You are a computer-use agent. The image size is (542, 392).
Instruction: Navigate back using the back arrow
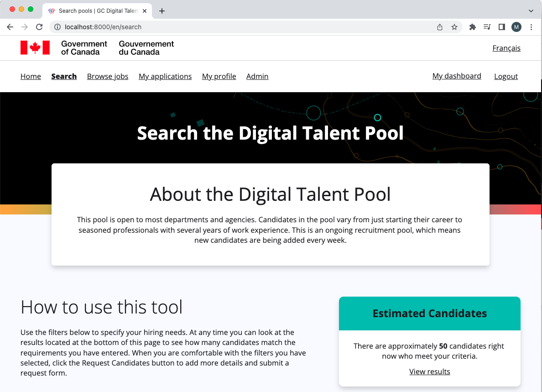coord(10,27)
